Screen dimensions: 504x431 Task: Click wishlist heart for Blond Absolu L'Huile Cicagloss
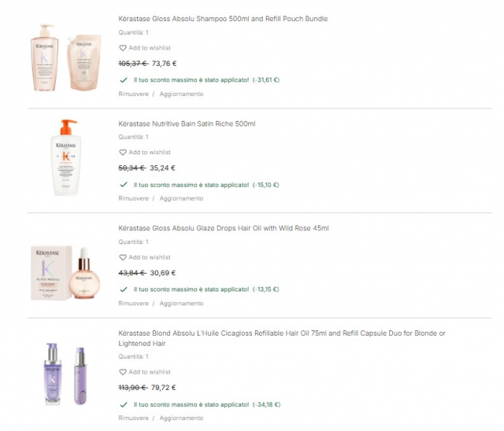123,372
